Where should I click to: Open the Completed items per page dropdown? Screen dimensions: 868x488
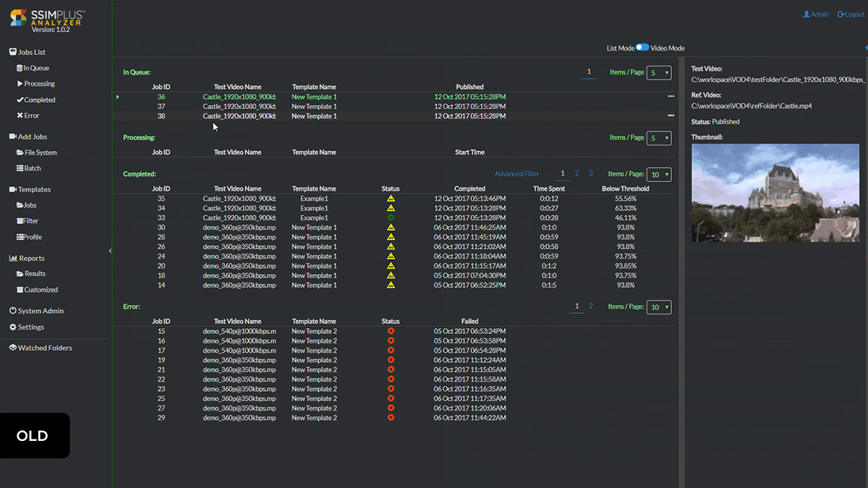tap(658, 174)
